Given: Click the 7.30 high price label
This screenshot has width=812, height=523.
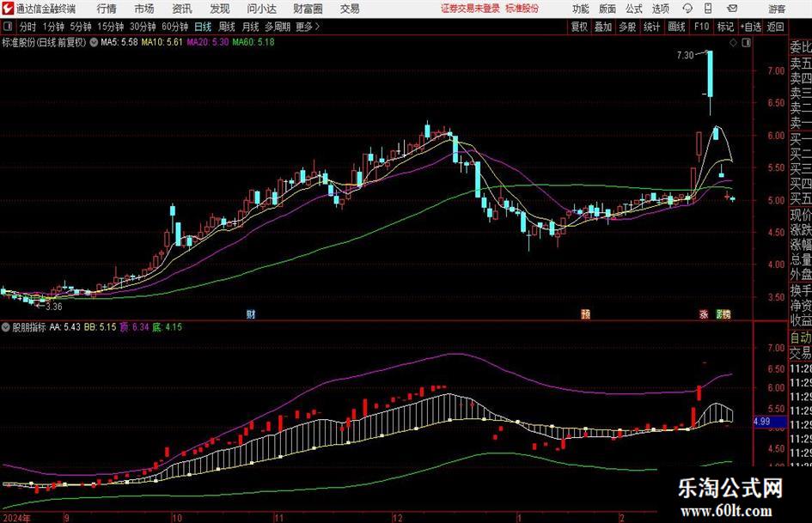Looking at the screenshot, I should pyautogui.click(x=685, y=56).
